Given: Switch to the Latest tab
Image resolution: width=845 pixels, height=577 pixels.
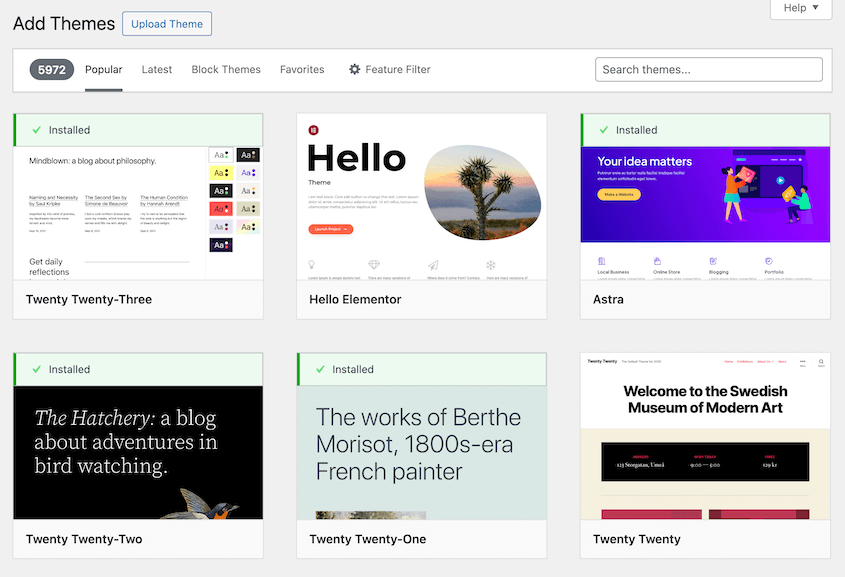Looking at the screenshot, I should [x=157, y=69].
